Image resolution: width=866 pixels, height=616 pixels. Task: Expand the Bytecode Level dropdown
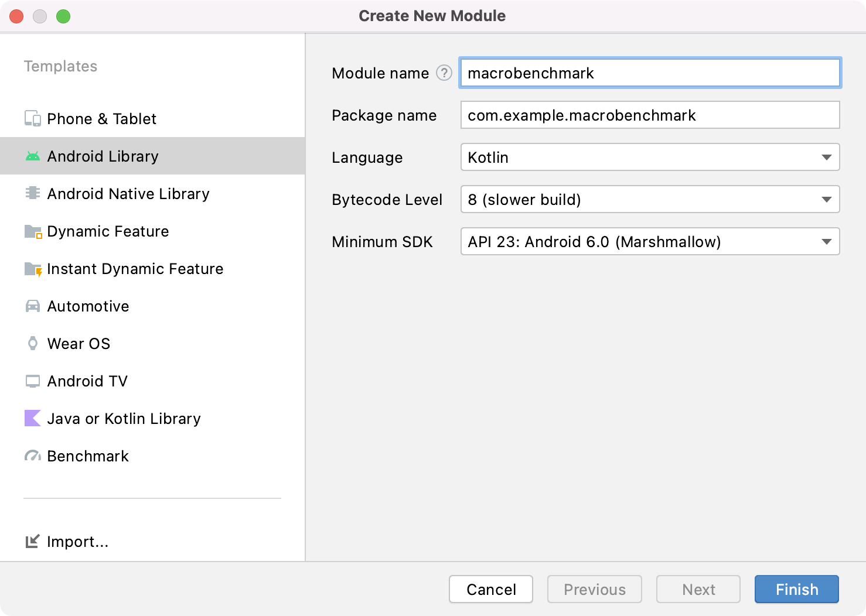click(650, 200)
